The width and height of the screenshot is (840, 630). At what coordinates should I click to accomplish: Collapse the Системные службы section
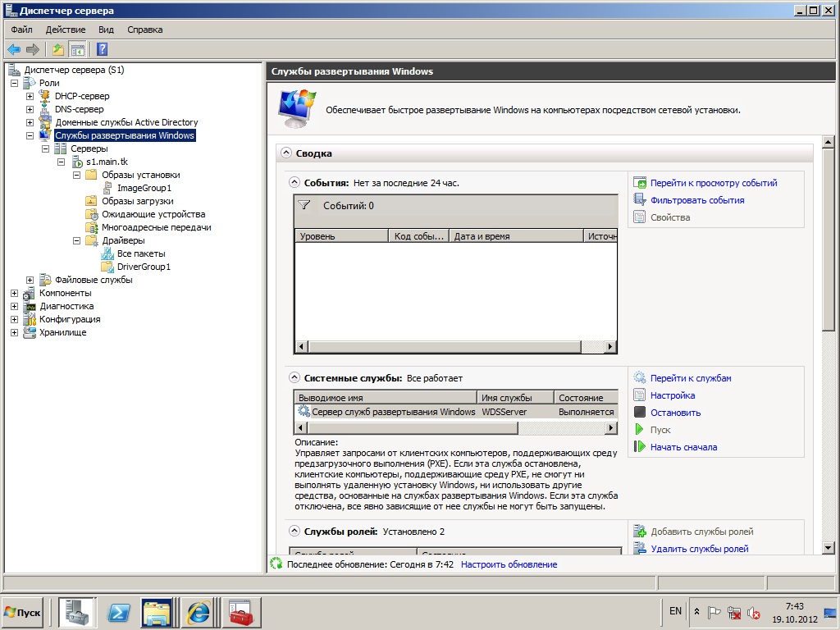[x=294, y=377]
